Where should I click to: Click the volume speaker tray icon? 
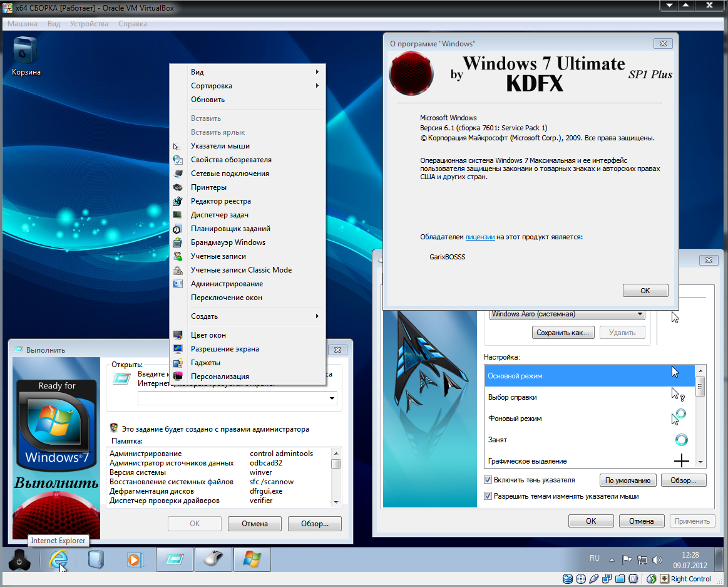click(657, 560)
